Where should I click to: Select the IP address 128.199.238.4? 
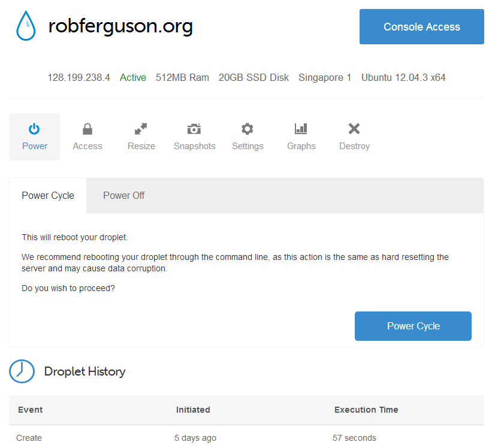click(x=79, y=77)
